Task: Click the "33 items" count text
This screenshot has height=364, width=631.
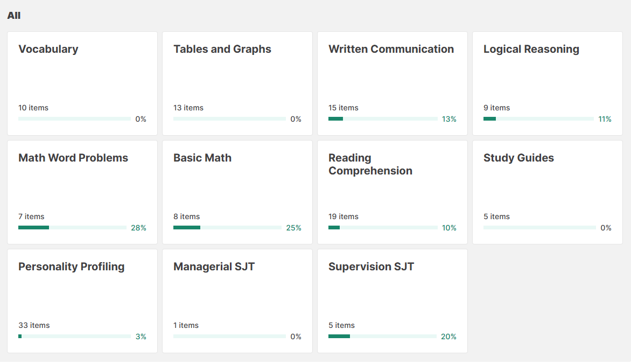Action: click(x=34, y=325)
